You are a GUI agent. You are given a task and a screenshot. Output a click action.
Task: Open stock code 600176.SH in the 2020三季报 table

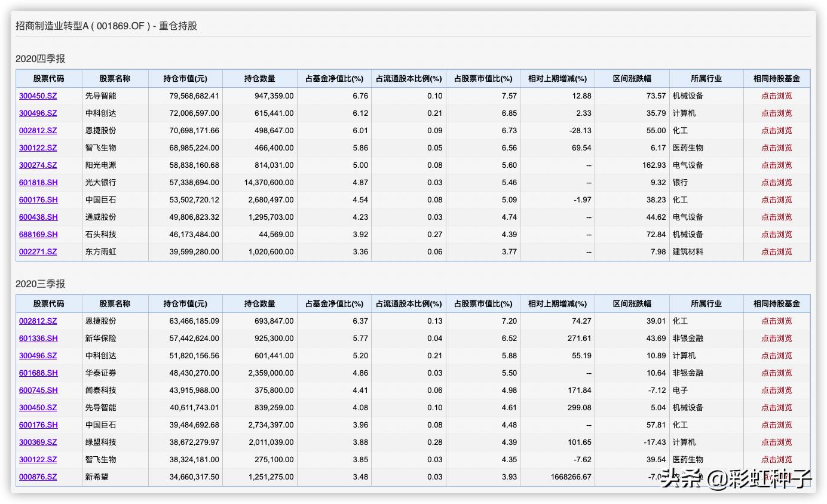(x=38, y=425)
